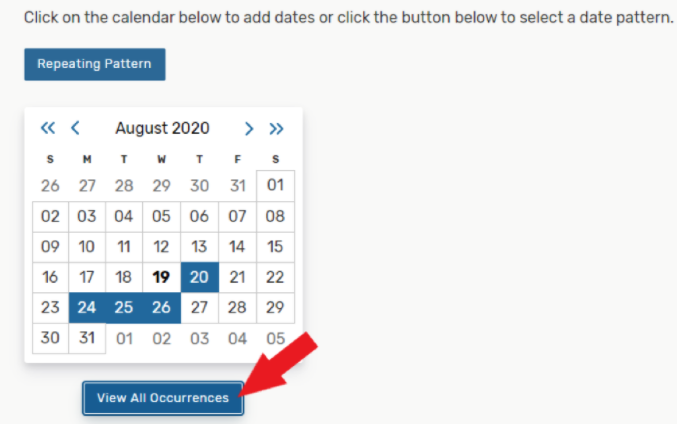Click the August 2020 month header
The height and width of the screenshot is (425, 677).
(162, 128)
